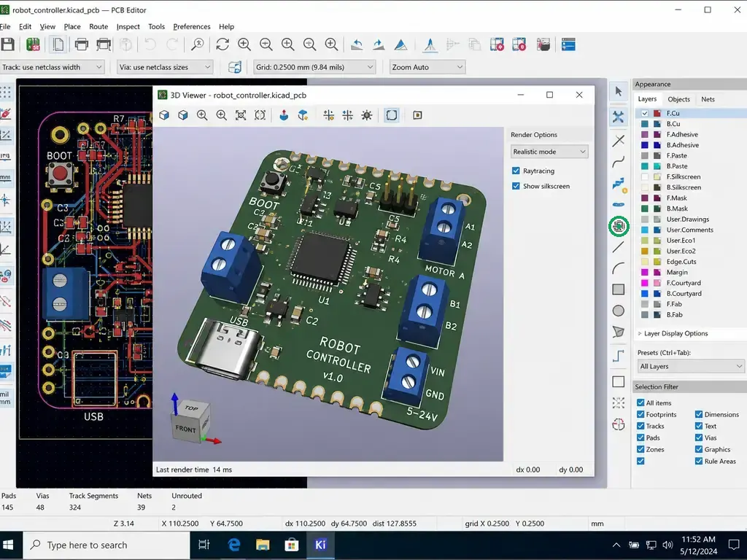Select the Edge.Cuts layer
Image resolution: width=747 pixels, height=560 pixels.
pyautogui.click(x=691, y=262)
